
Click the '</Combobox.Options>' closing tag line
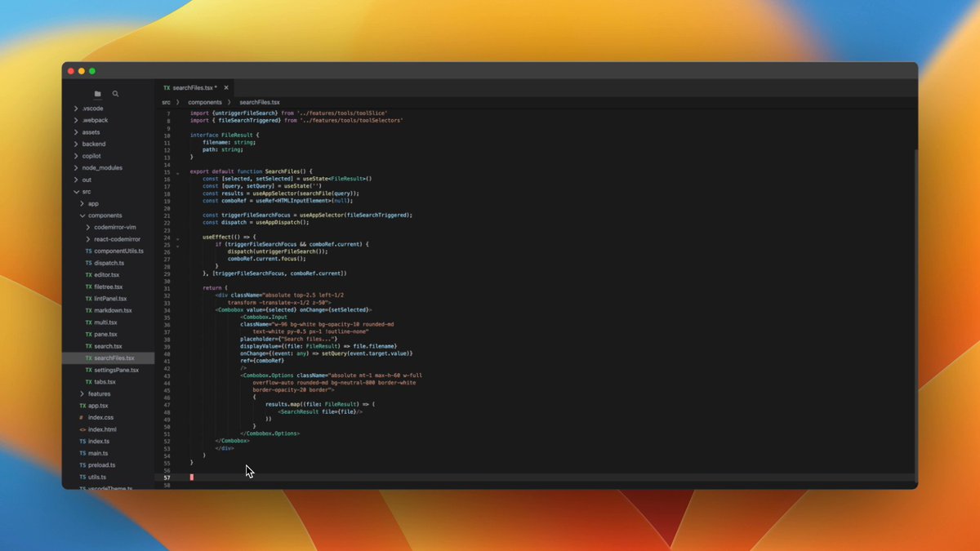[270, 433]
